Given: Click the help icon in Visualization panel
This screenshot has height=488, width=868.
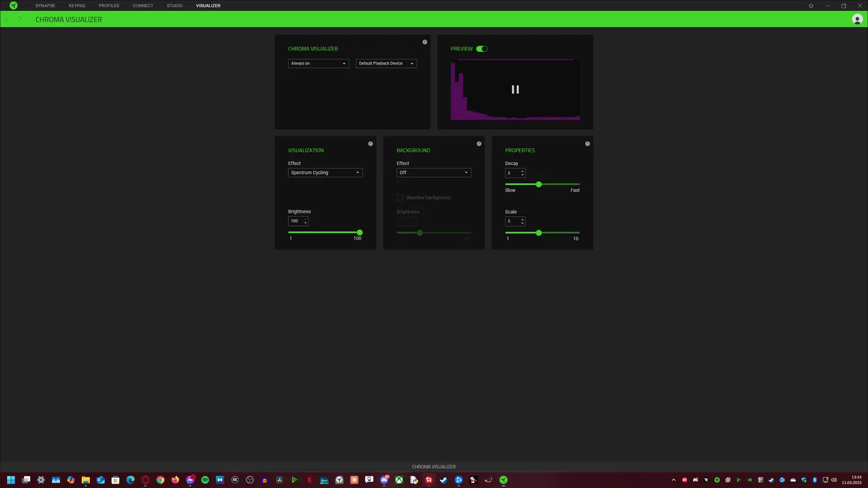Looking at the screenshot, I should click(371, 144).
